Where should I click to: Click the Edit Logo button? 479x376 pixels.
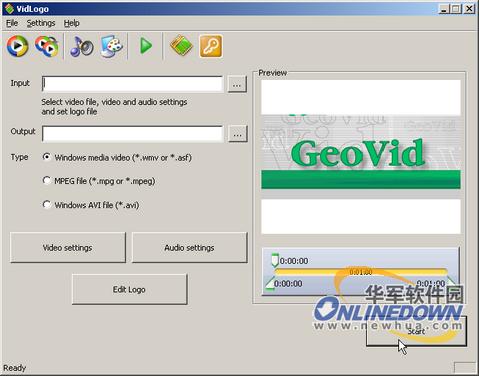[x=130, y=289]
